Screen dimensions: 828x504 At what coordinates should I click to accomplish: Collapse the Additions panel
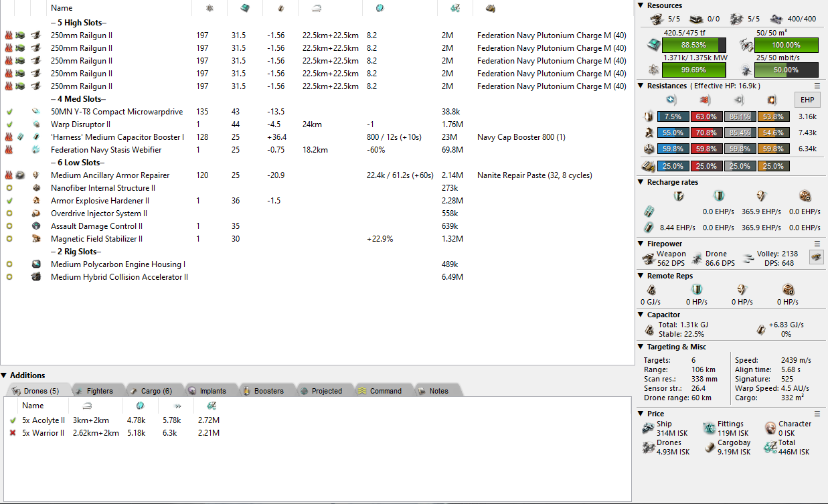(x=5, y=375)
